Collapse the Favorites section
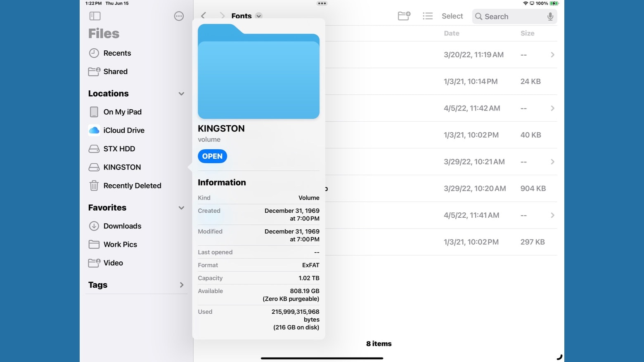Image resolution: width=644 pixels, height=362 pixels. (181, 208)
